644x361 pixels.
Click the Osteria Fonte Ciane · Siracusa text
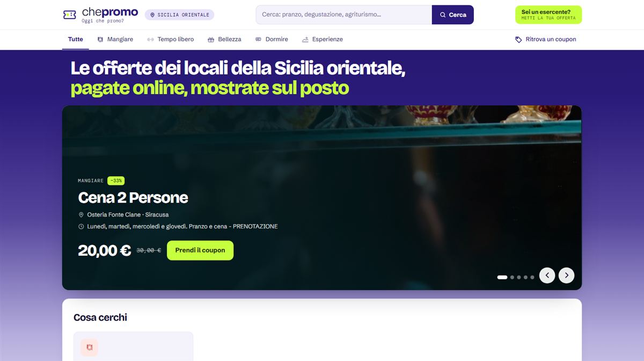128,214
